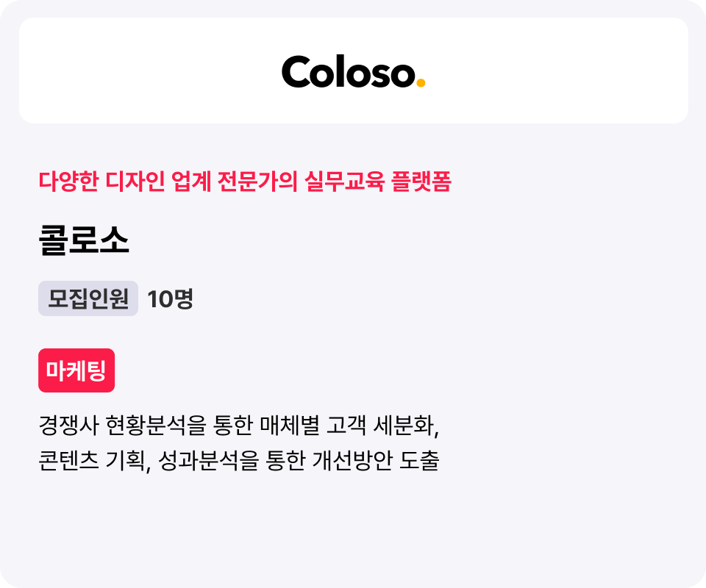Click 콘텐츠 기획 in the second description line
706x588 pixels.
point(96,461)
